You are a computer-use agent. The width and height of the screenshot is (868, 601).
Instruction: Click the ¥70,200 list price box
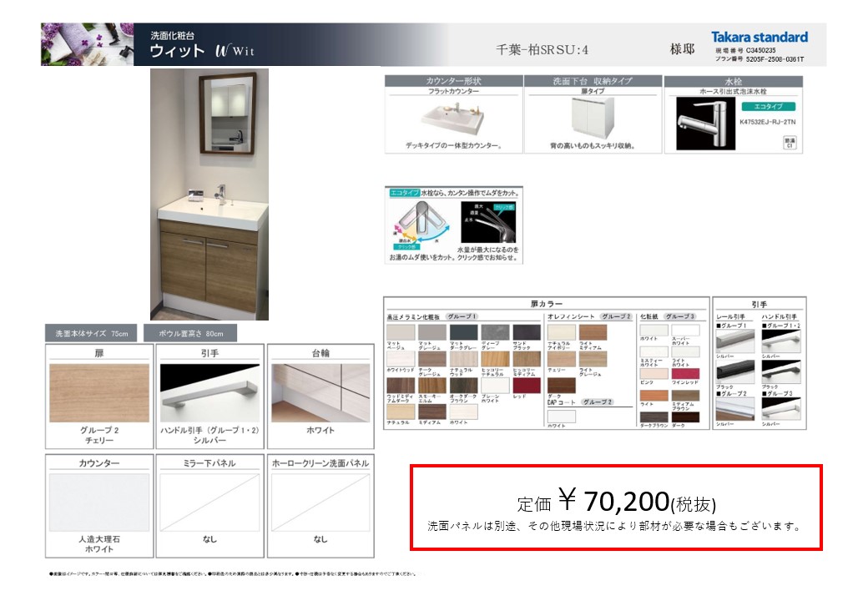coord(616,508)
